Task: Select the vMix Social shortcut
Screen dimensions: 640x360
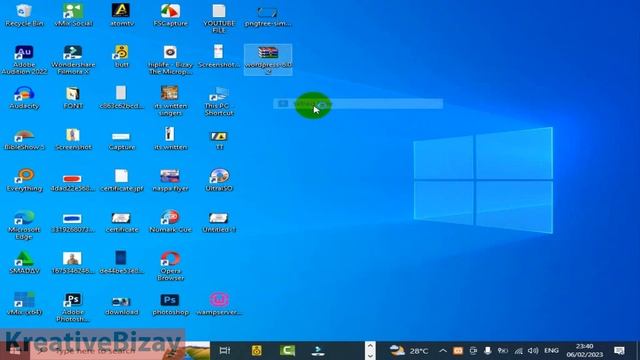Action: (73, 16)
